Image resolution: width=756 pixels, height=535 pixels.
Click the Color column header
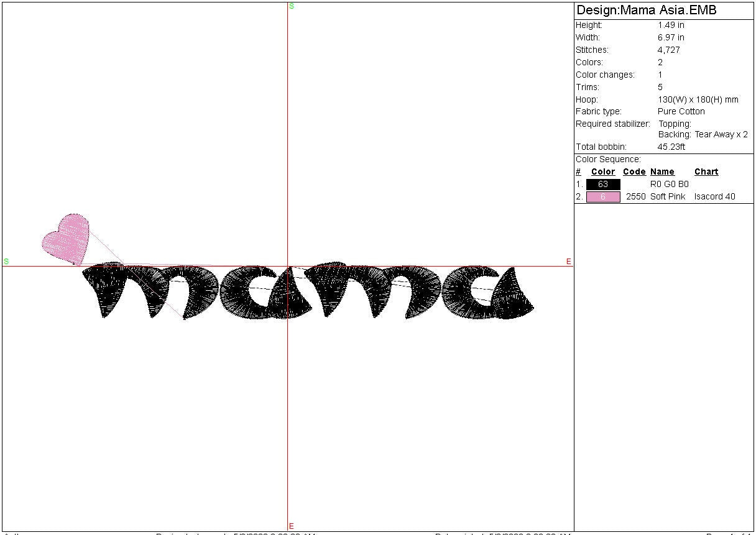click(603, 172)
